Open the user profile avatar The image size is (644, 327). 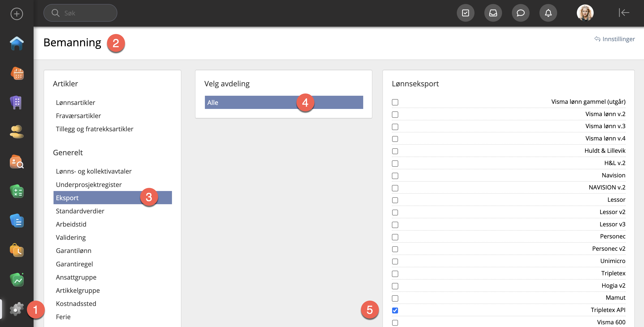585,13
